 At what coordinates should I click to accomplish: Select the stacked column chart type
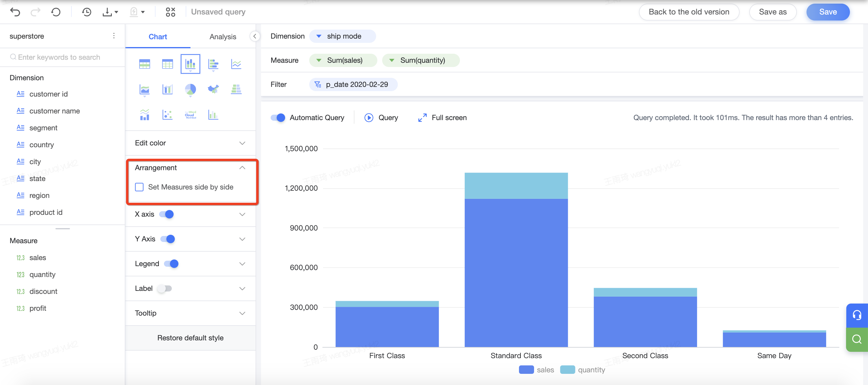(190, 64)
